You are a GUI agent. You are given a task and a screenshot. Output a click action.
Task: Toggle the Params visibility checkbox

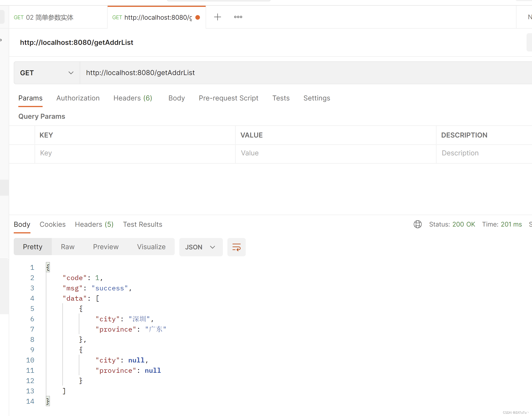(24, 153)
